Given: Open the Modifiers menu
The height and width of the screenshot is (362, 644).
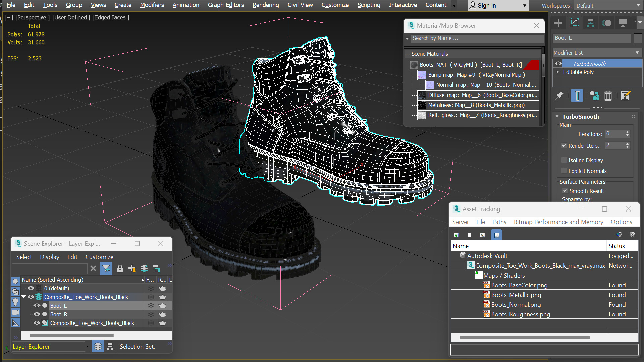Looking at the screenshot, I should click(152, 5).
